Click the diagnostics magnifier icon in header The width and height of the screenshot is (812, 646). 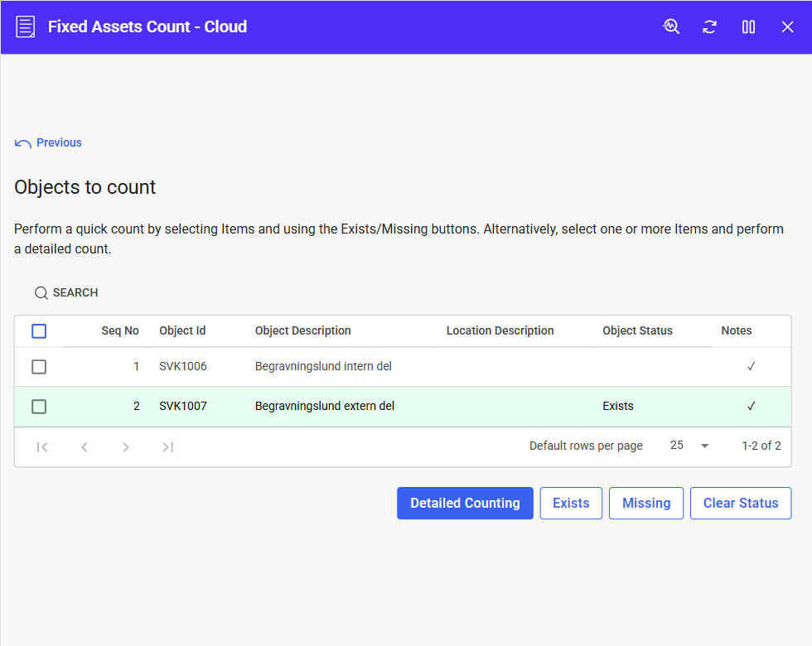pyautogui.click(x=671, y=27)
